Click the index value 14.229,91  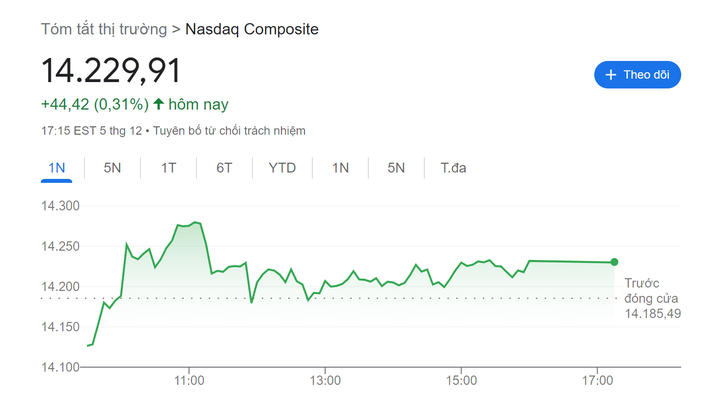point(111,71)
